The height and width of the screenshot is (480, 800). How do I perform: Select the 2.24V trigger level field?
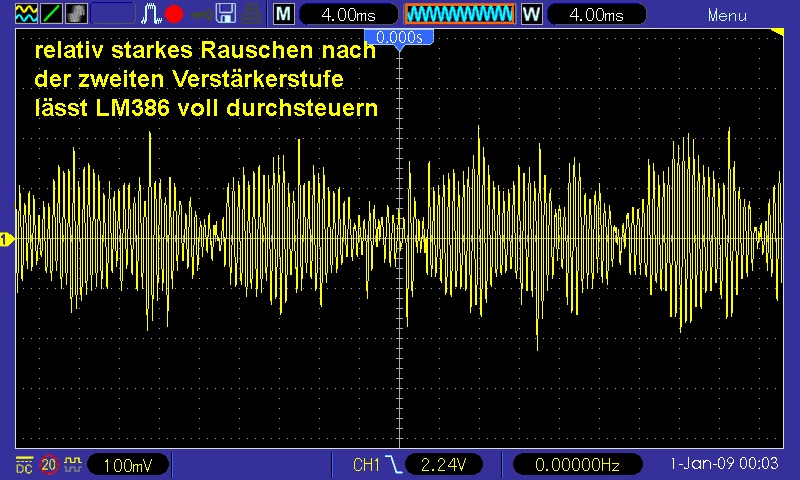(443, 464)
